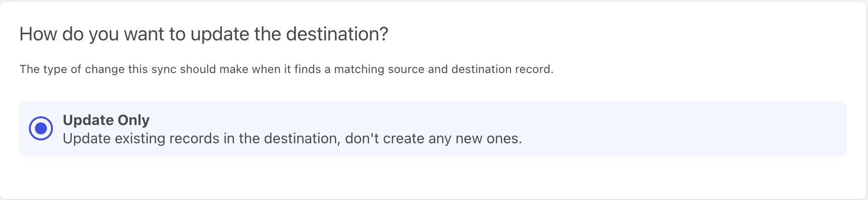Click the blue dot inside the radio circle

(41, 128)
